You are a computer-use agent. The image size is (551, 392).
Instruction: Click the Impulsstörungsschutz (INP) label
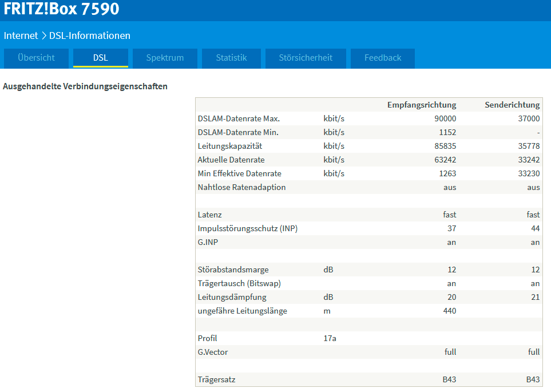(247, 228)
